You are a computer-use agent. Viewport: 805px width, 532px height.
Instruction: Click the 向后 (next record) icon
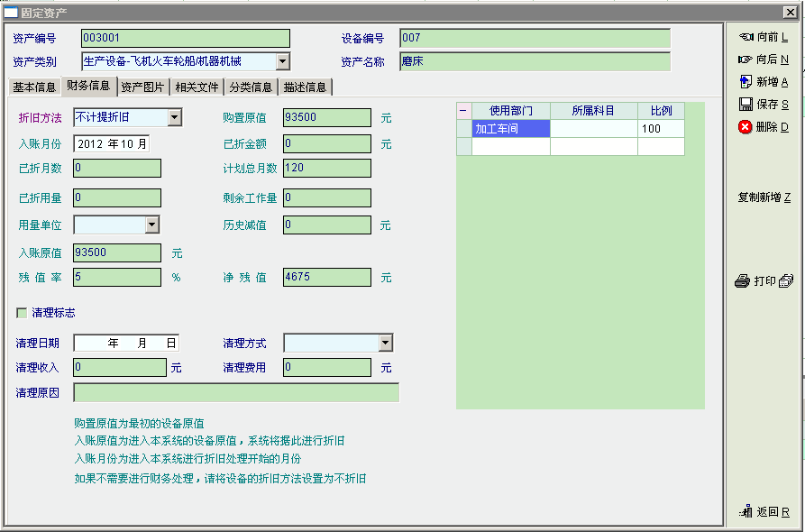(746, 60)
